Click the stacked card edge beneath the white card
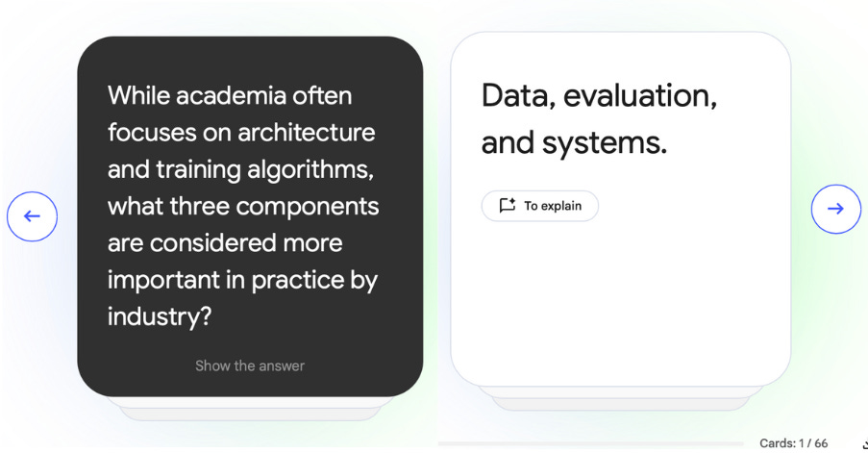 (621, 399)
